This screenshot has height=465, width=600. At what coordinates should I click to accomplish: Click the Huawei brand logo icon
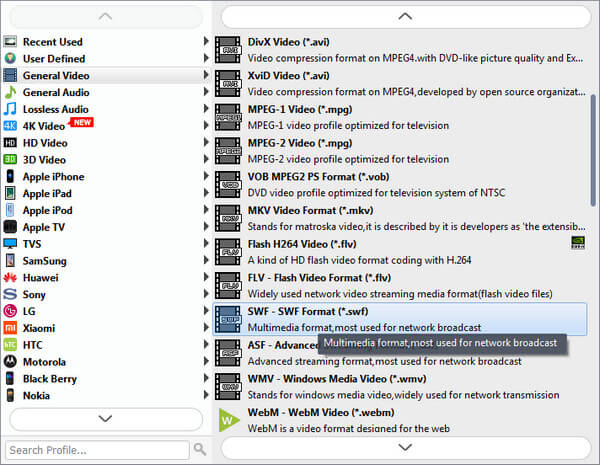pos(10,278)
